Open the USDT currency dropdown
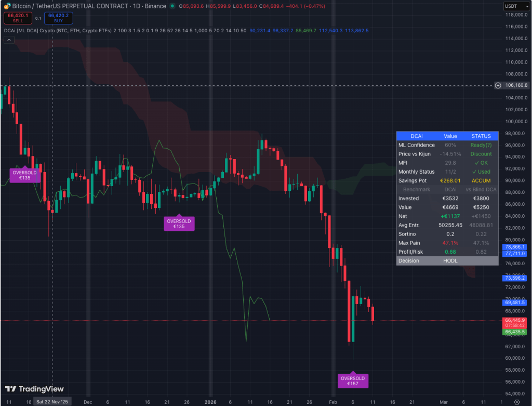Viewport: 532px width, 406px height. click(x=514, y=6)
